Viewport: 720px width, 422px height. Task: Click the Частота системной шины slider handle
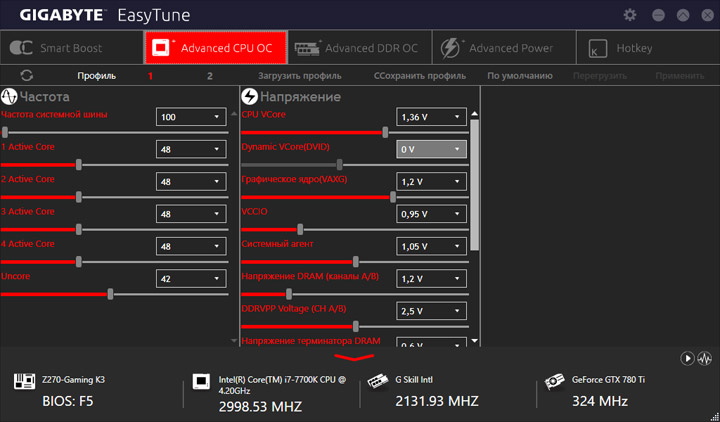pyautogui.click(x=5, y=133)
